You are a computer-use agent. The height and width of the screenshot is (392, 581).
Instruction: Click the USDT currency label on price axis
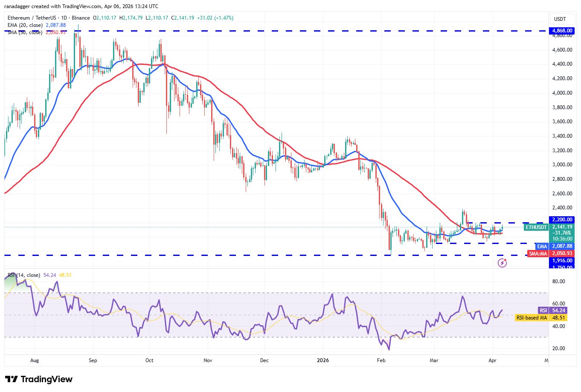560,19
